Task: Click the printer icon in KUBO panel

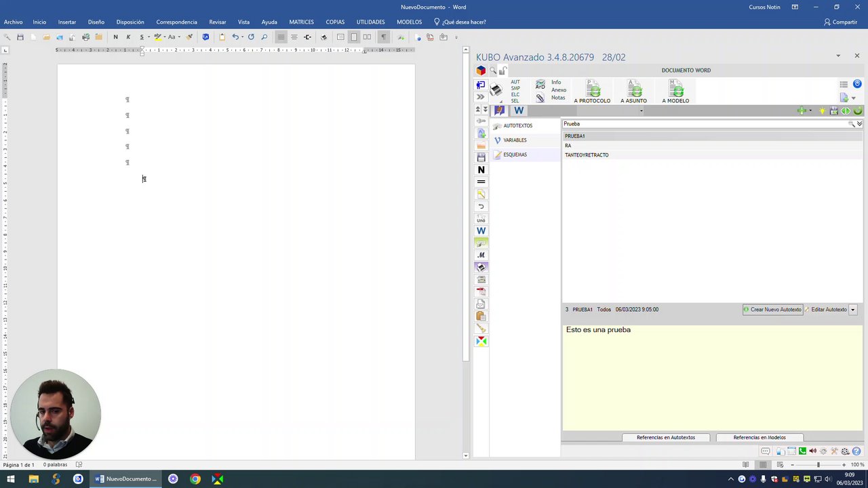Action: [x=496, y=90]
